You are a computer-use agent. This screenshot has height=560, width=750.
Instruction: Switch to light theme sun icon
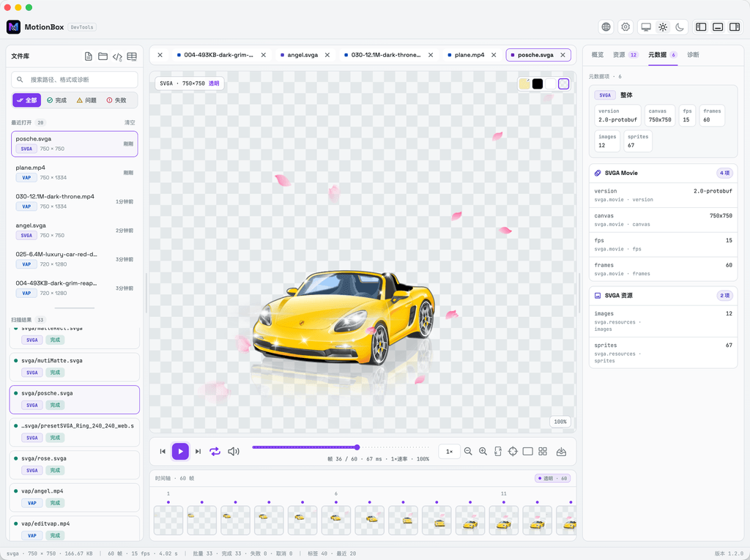click(663, 27)
